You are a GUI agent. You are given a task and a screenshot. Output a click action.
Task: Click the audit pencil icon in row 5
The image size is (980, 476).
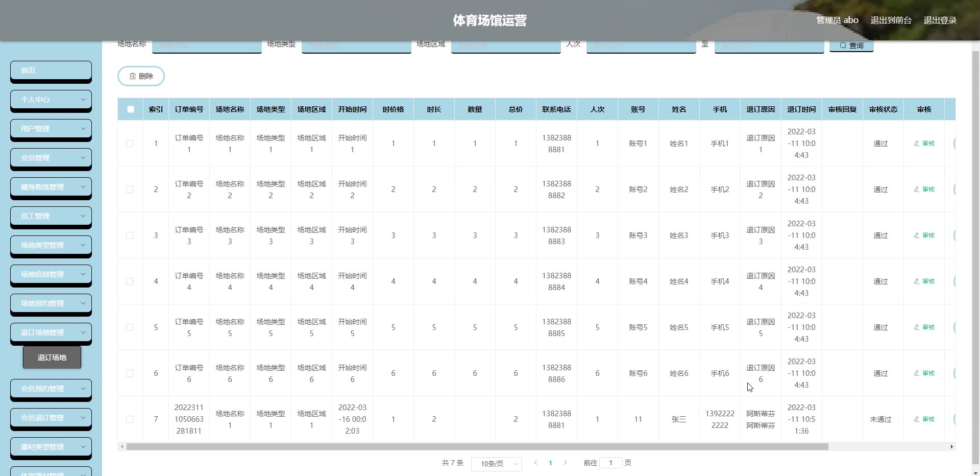pyautogui.click(x=917, y=327)
